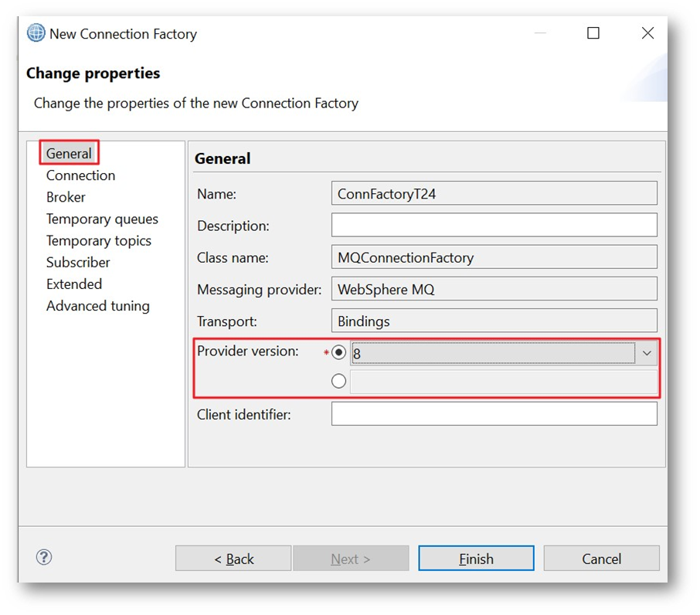Go to Temporary topics page
700x615 pixels.
(99, 240)
